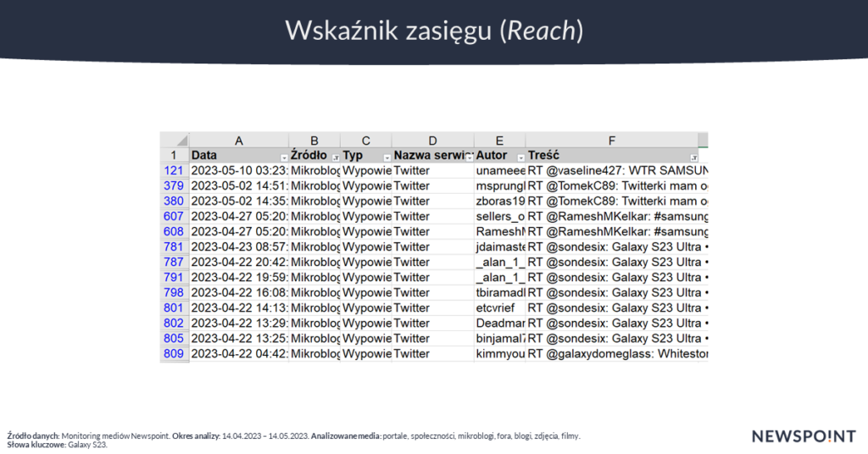This screenshot has width=868, height=454.
Task: Click date cell '2023-05-02 14:35'
Action: 238,201
